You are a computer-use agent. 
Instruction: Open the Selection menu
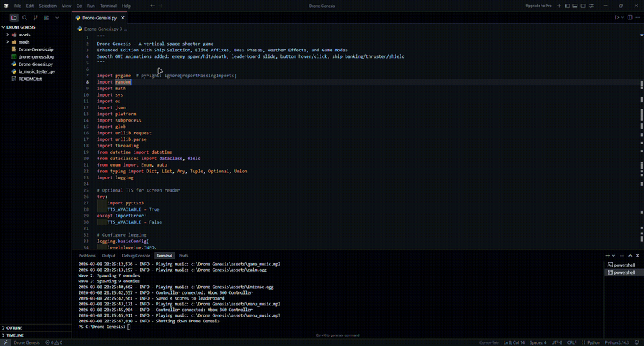click(x=48, y=6)
